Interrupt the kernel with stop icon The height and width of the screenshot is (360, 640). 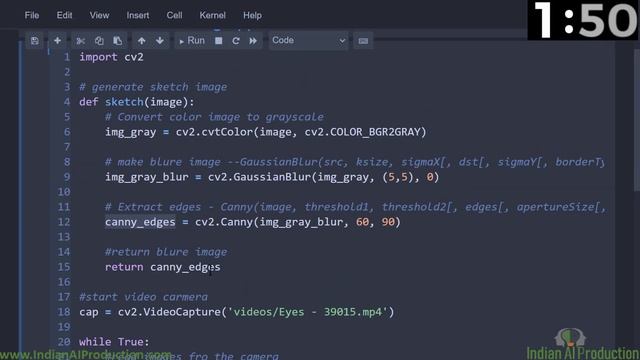[x=219, y=40]
